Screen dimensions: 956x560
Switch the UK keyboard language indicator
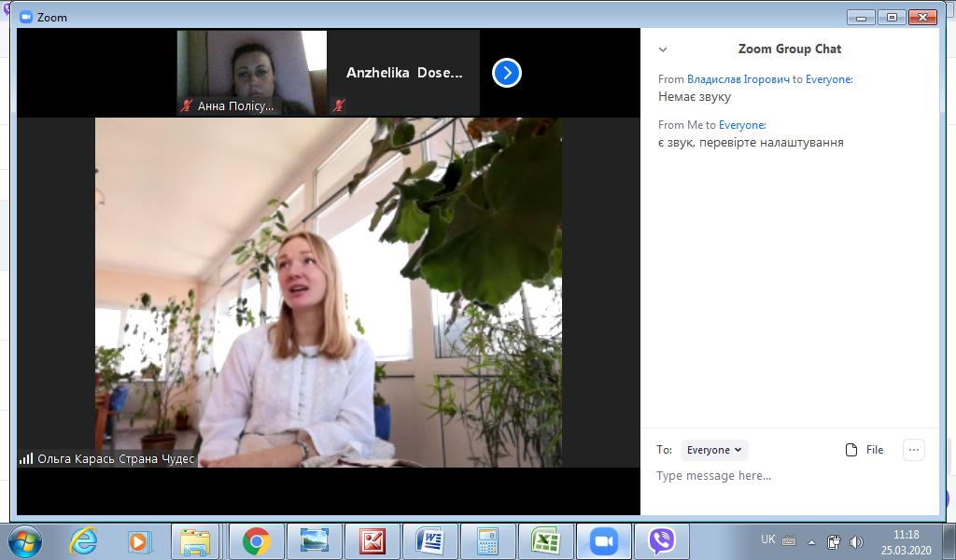coord(767,539)
